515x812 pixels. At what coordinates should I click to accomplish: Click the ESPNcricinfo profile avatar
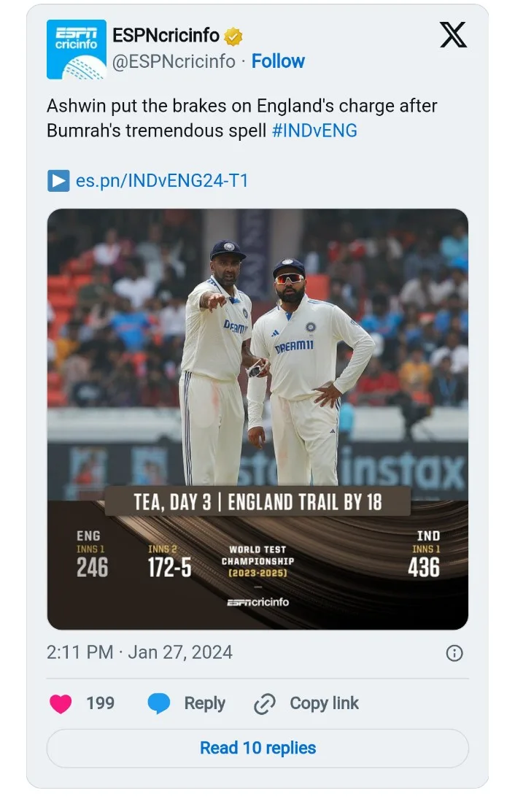click(x=76, y=49)
